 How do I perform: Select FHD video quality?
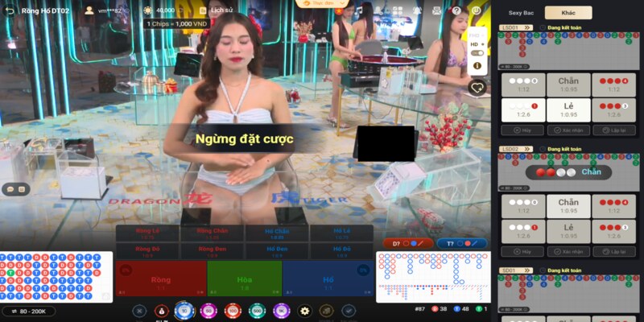click(477, 35)
